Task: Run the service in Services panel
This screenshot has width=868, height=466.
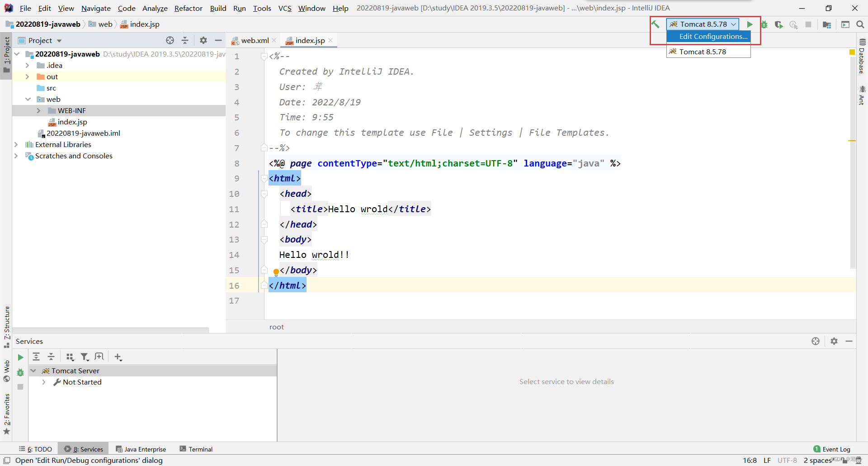Action: point(20,357)
